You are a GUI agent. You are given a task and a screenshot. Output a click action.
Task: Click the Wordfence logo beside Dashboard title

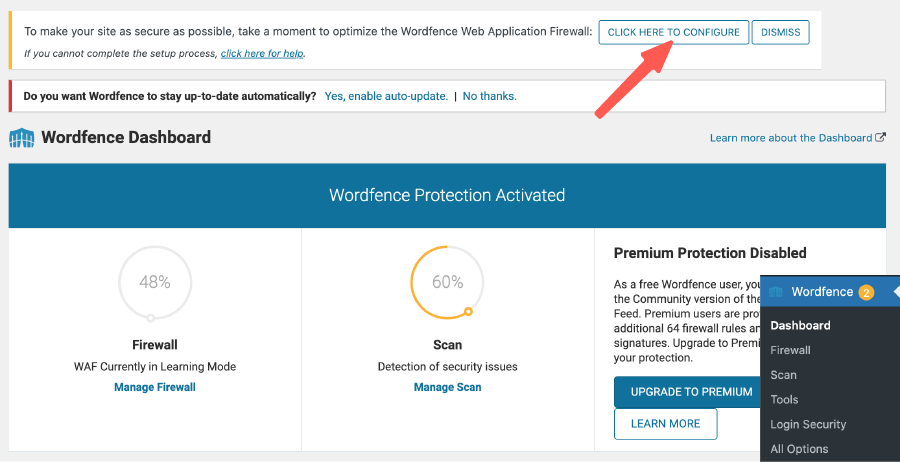coord(21,137)
